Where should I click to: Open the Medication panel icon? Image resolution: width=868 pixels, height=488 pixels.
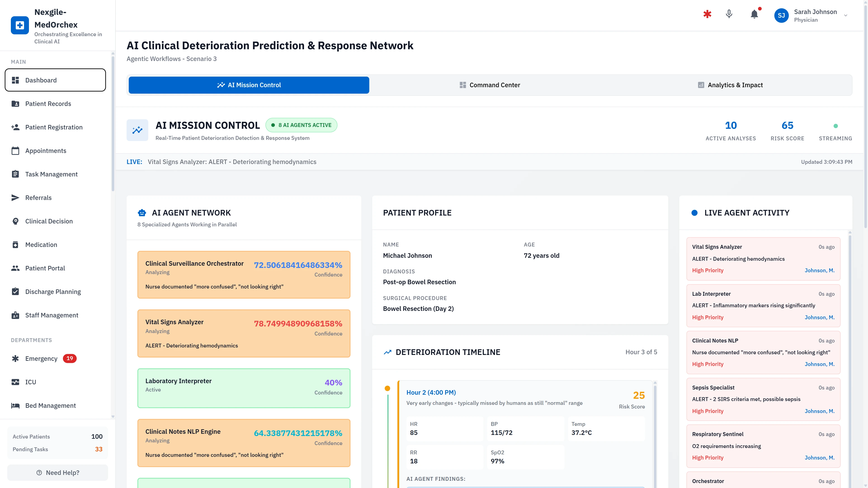tap(16, 244)
